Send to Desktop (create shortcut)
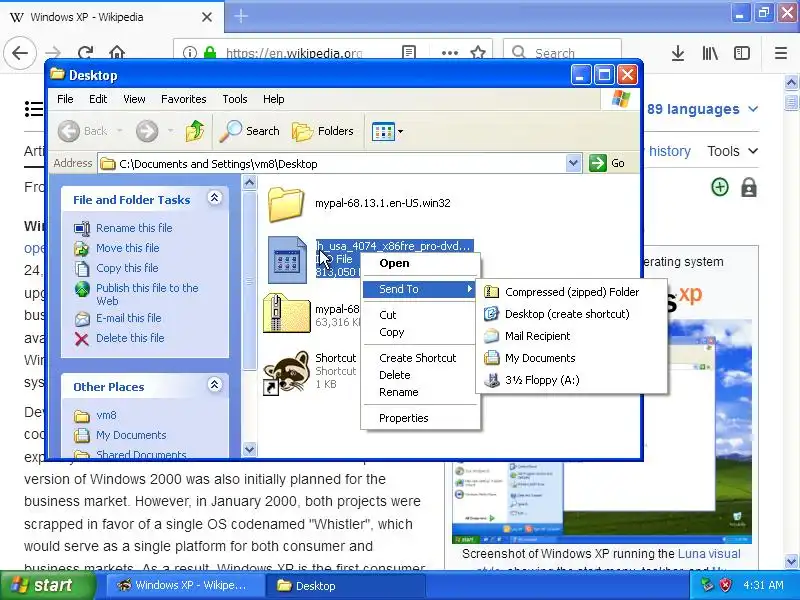This screenshot has height=600, width=800. (571, 314)
